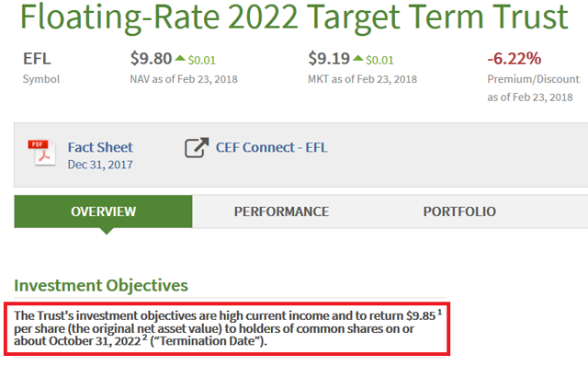Open the Fact Sheet link
Image resolution: width=588 pixels, height=366 pixels.
[100, 147]
